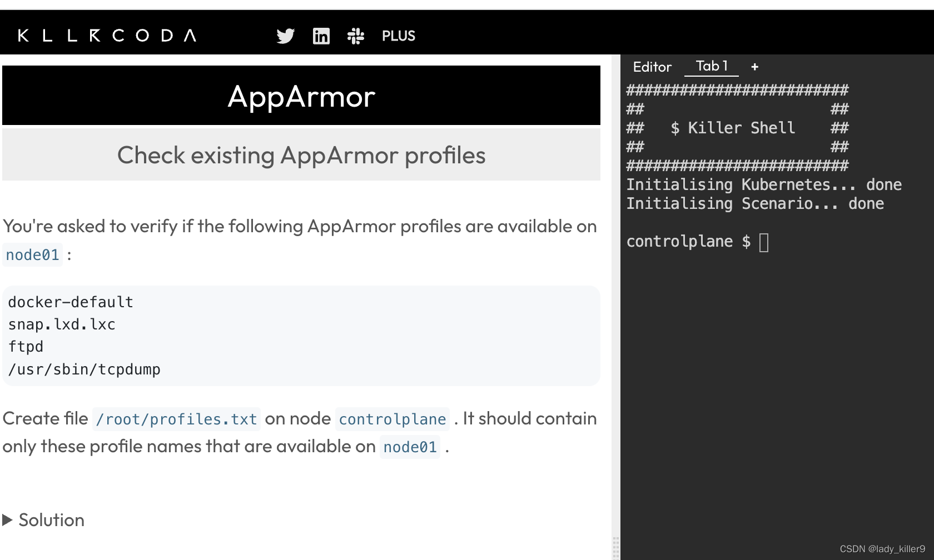Click the AppArmor title banner
The image size is (934, 560).
[301, 96]
